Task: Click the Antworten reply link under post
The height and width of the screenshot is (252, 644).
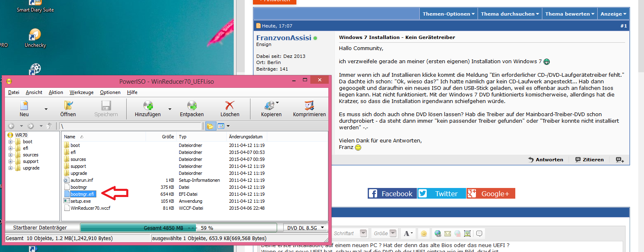Action: coord(546,160)
